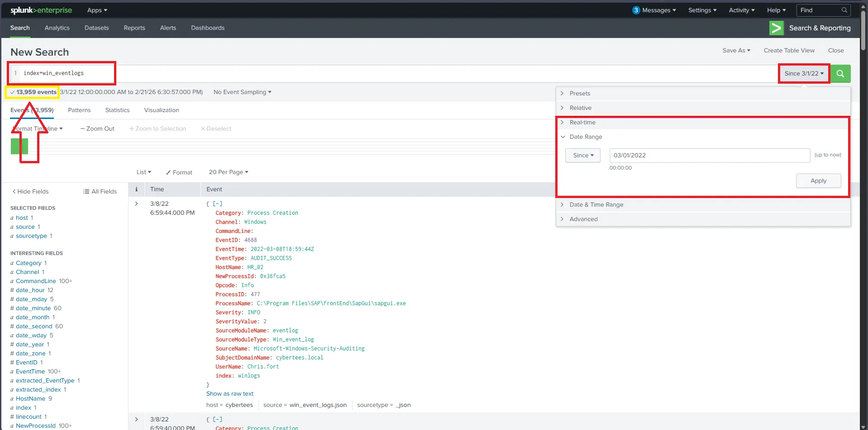Click the info 'i' column header icon
Screen dimensions: 868x430
click(136, 189)
